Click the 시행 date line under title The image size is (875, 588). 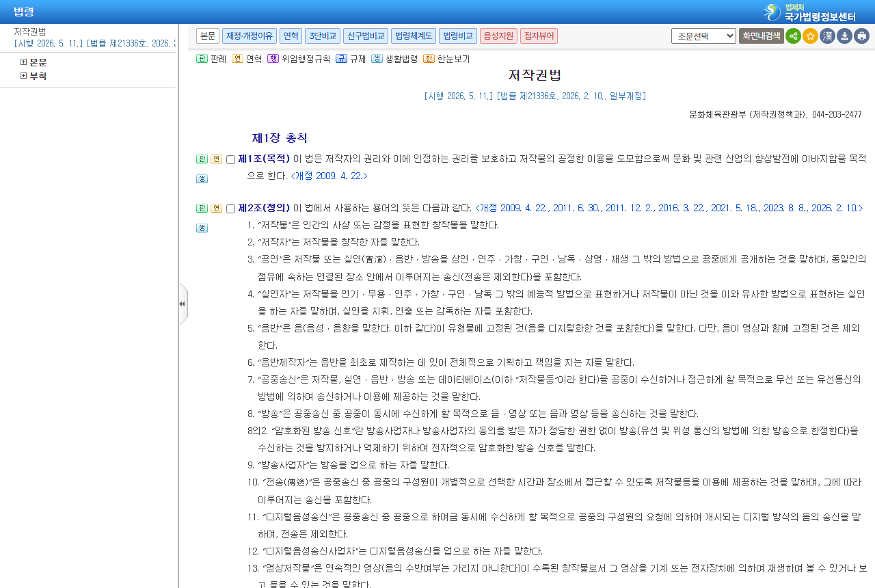click(535, 96)
